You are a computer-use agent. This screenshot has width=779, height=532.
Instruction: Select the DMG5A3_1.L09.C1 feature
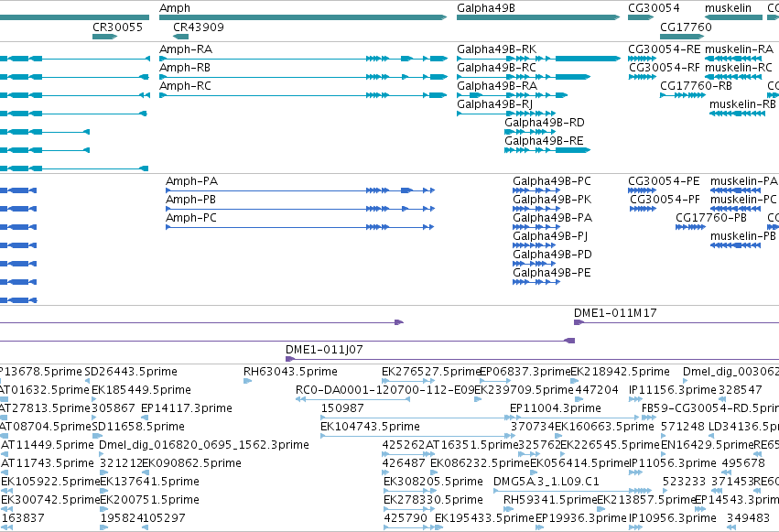click(x=573, y=491)
